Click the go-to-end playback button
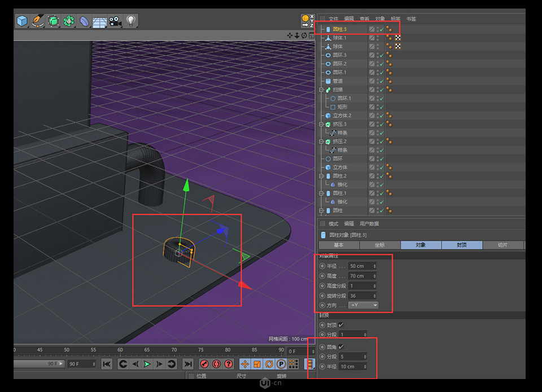Screen dimensions: 542x392 coord(188,364)
